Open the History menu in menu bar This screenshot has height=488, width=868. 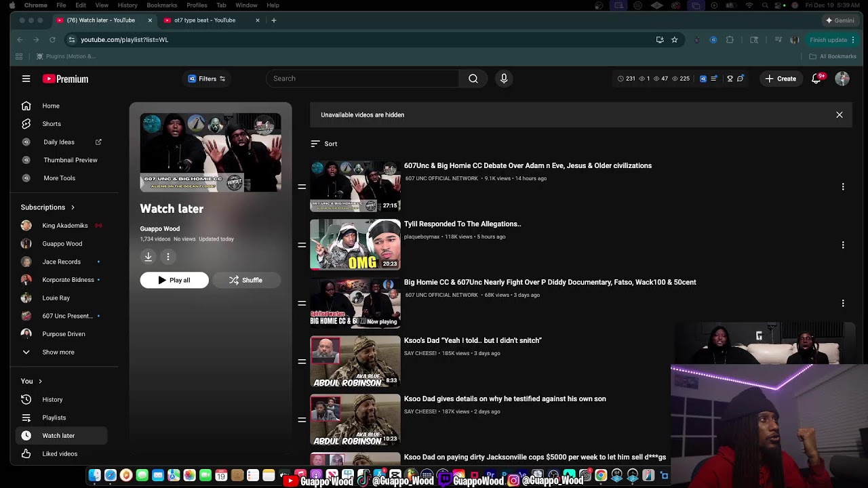click(127, 5)
